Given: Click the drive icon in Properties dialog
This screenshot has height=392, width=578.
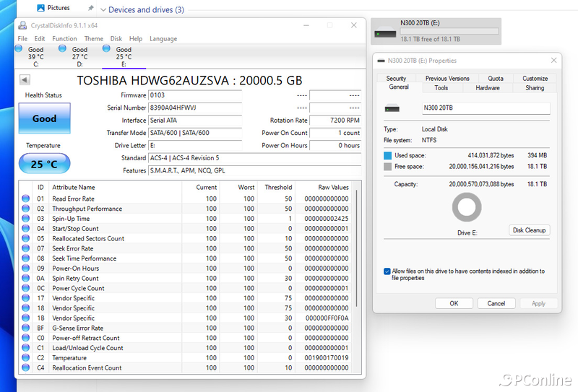Looking at the screenshot, I should pyautogui.click(x=392, y=109).
